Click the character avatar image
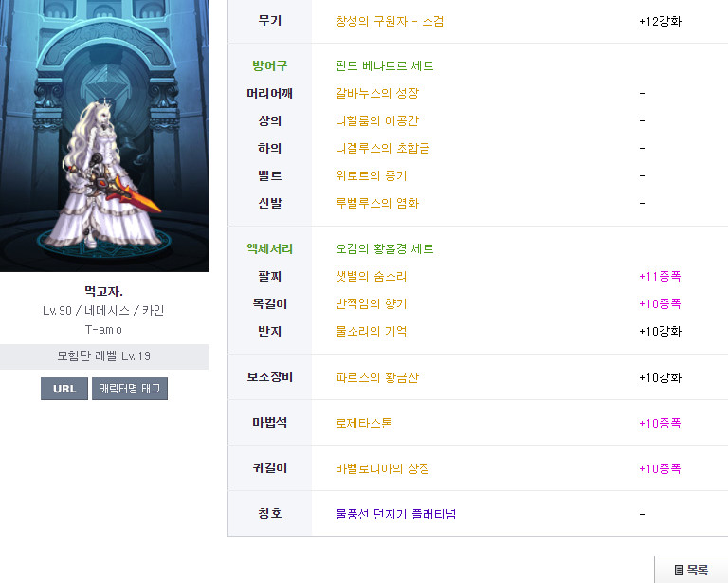728x583 pixels. [104, 136]
